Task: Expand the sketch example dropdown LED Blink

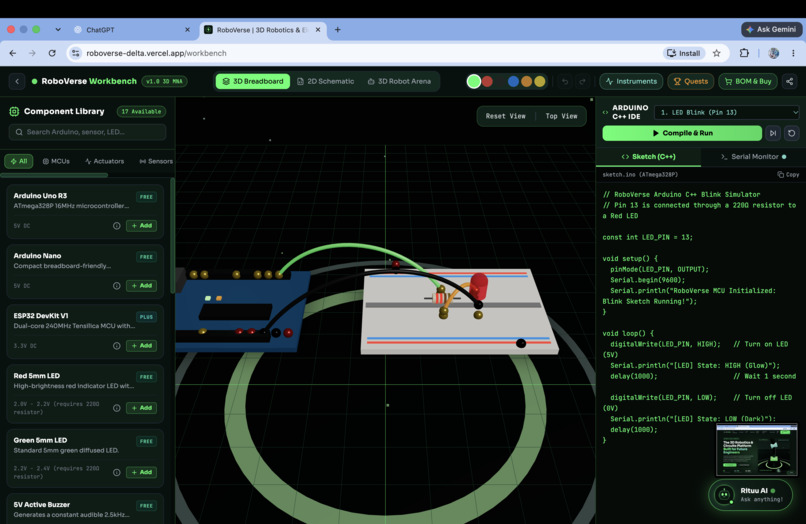Action: tap(727, 113)
